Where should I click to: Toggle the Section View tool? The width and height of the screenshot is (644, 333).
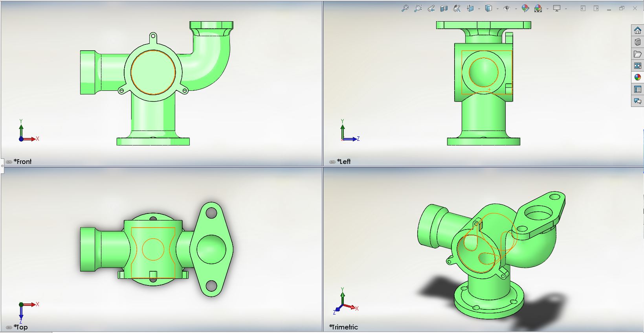[x=444, y=8]
